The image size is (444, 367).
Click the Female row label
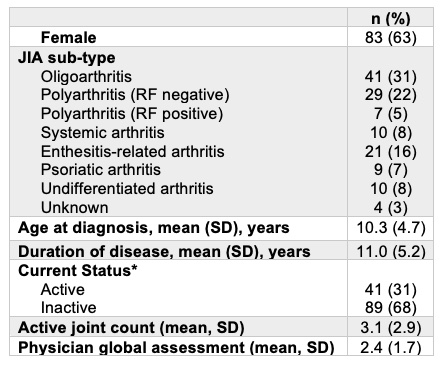click(x=68, y=37)
